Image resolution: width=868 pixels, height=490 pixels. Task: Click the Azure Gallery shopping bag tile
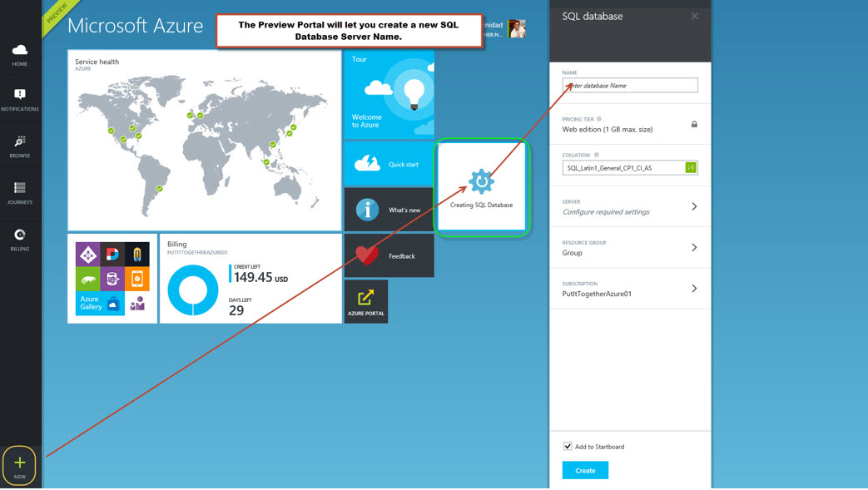point(100,303)
